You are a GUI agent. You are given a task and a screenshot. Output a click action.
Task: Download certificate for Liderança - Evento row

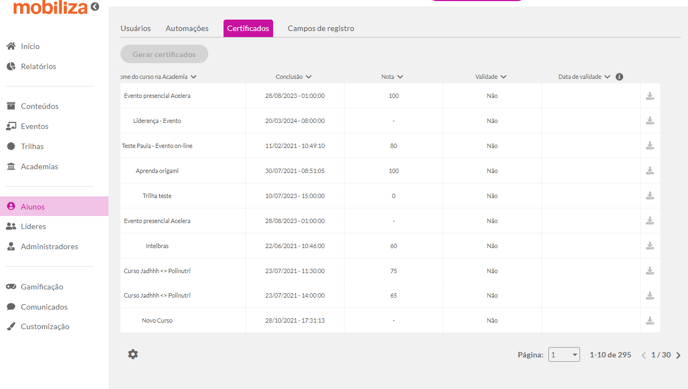coord(650,121)
